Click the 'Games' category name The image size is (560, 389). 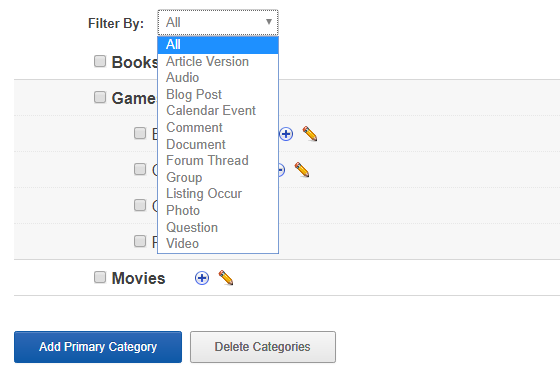(x=134, y=98)
